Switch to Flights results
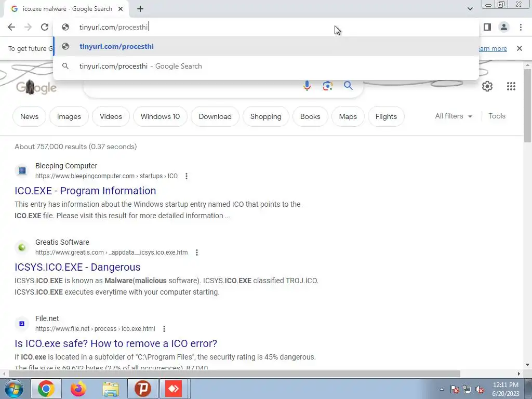 (386, 116)
